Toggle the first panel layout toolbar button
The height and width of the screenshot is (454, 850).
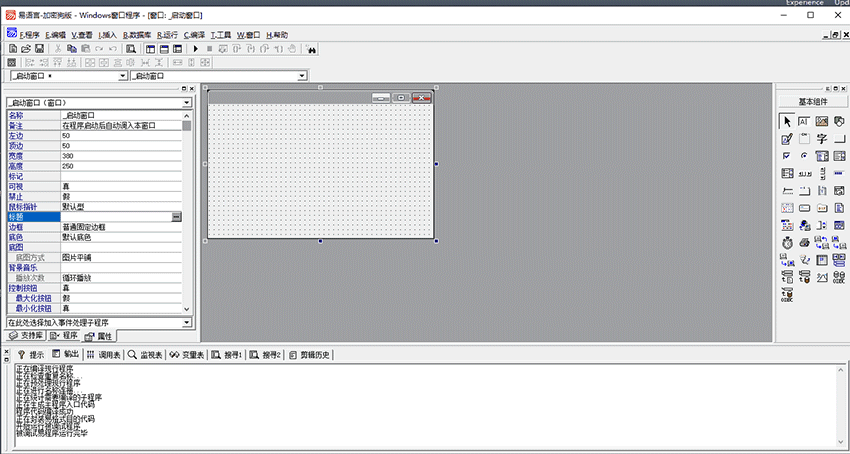151,49
